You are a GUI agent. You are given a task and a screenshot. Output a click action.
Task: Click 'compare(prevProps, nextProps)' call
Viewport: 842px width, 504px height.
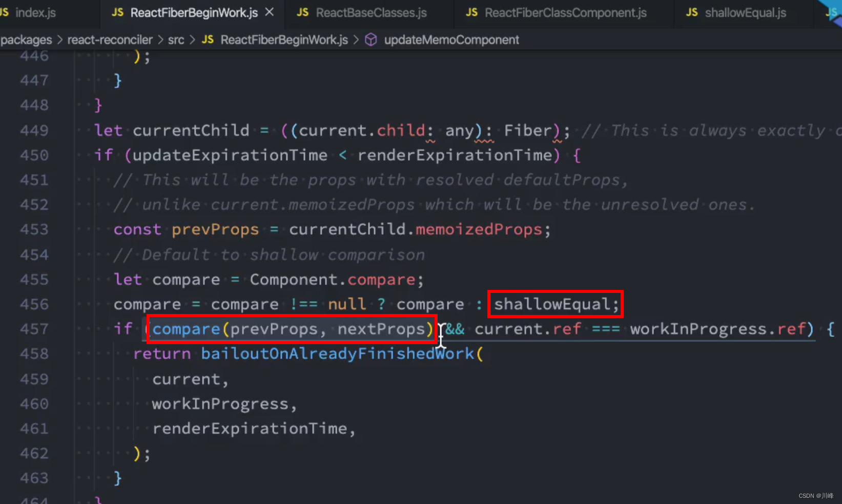coord(293,329)
